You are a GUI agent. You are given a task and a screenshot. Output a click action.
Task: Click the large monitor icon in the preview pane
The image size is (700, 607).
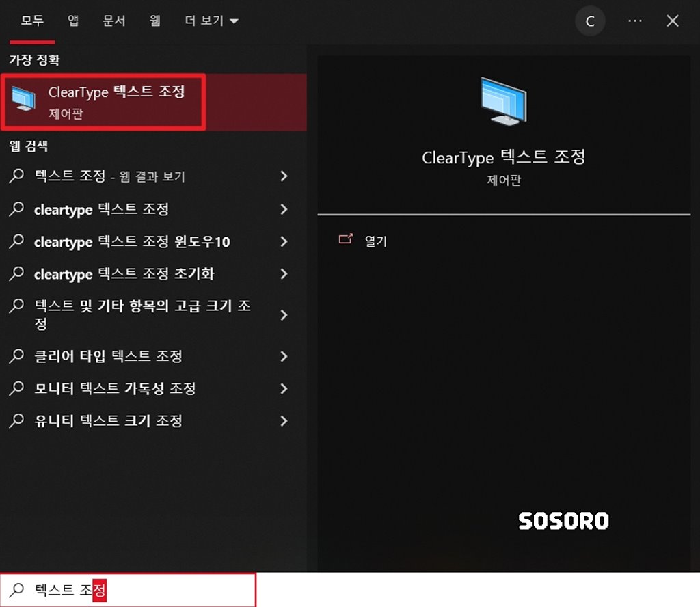click(504, 102)
